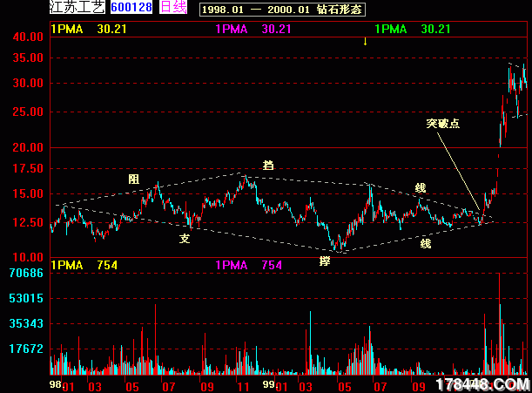532x393 pixels.
Task: Click the 70686 volume axis label
Action: pos(26,274)
